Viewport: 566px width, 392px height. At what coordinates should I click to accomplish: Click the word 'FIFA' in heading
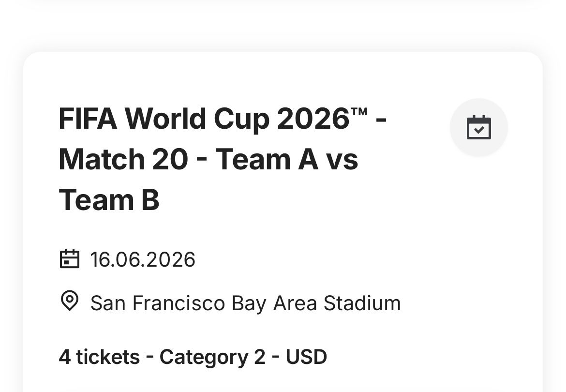tap(88, 119)
